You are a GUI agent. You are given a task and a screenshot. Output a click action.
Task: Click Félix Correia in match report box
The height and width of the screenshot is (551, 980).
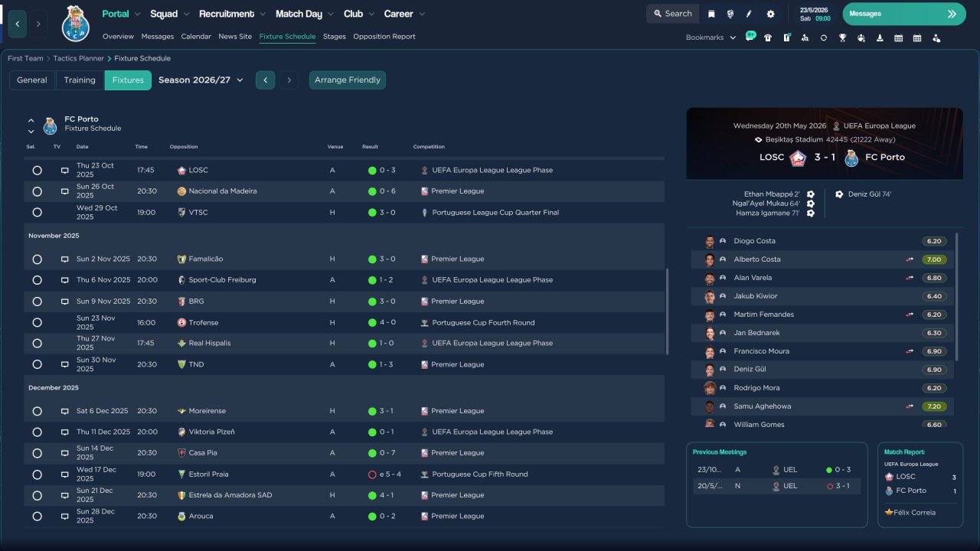click(915, 512)
